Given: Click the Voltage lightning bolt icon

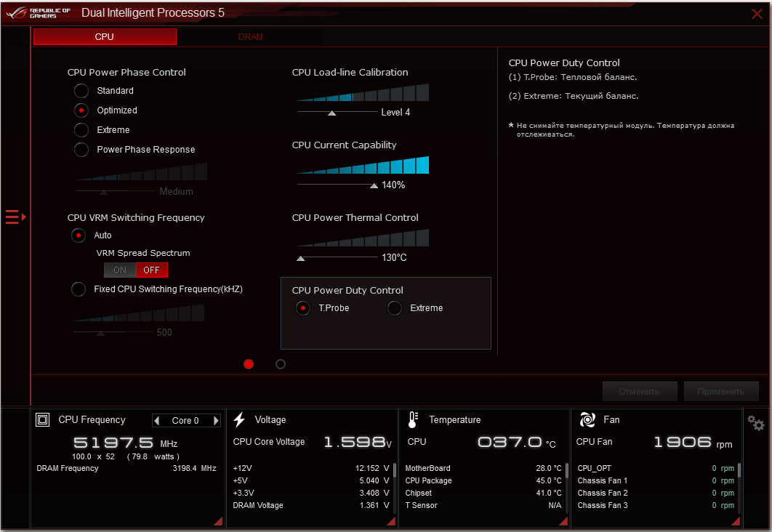Looking at the screenshot, I should point(240,420).
